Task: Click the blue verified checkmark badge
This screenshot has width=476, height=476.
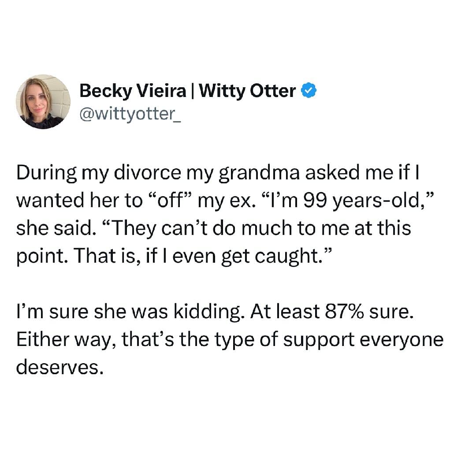Action: [308, 91]
